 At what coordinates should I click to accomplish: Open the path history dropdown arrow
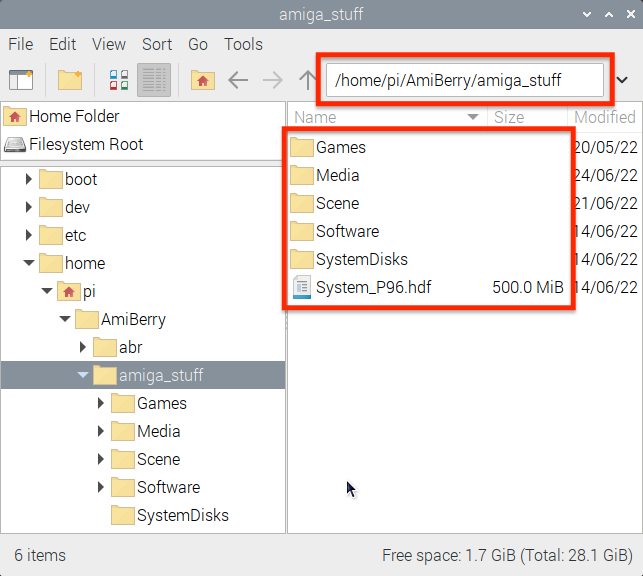tap(622, 80)
